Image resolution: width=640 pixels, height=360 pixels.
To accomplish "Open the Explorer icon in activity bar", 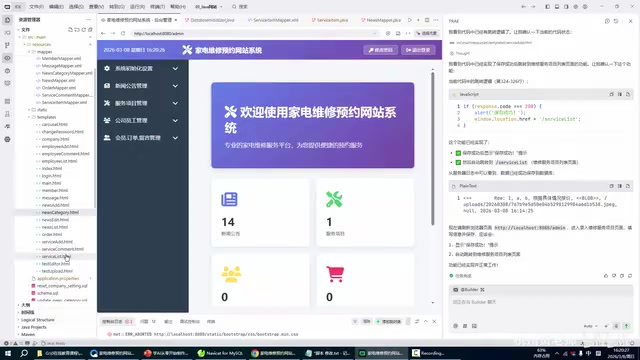I will pyautogui.click(x=7, y=20).
